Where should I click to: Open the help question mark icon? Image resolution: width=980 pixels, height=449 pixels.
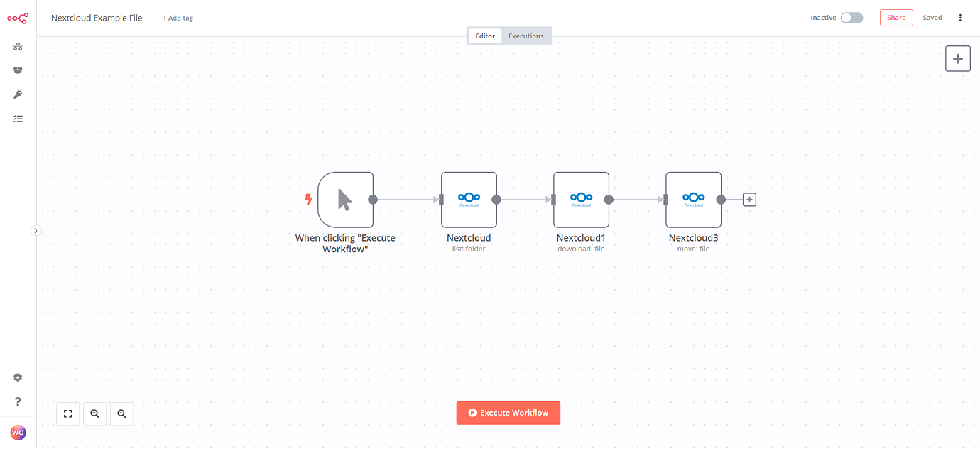17,401
